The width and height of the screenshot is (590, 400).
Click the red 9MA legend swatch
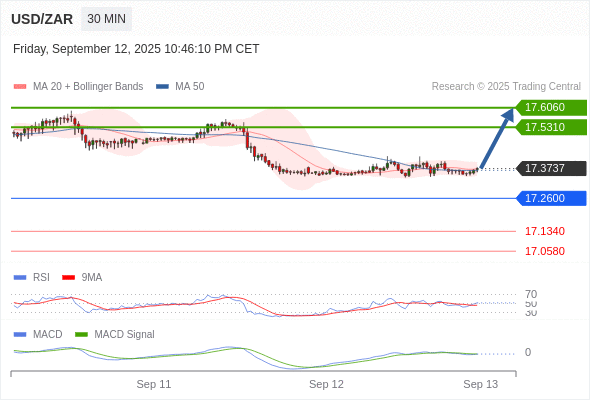click(68, 278)
